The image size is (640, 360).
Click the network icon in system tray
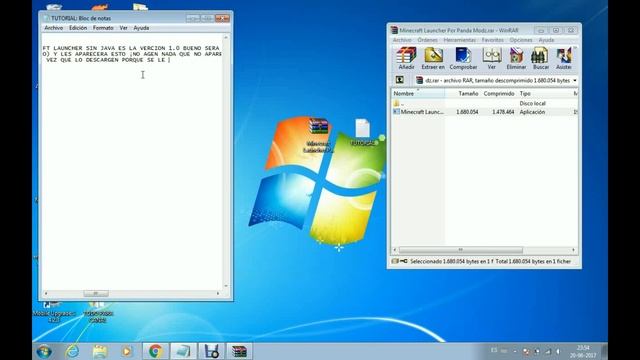pos(548,351)
